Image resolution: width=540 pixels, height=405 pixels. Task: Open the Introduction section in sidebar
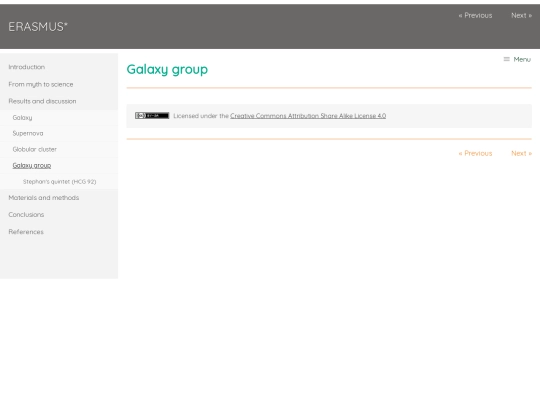tap(27, 67)
